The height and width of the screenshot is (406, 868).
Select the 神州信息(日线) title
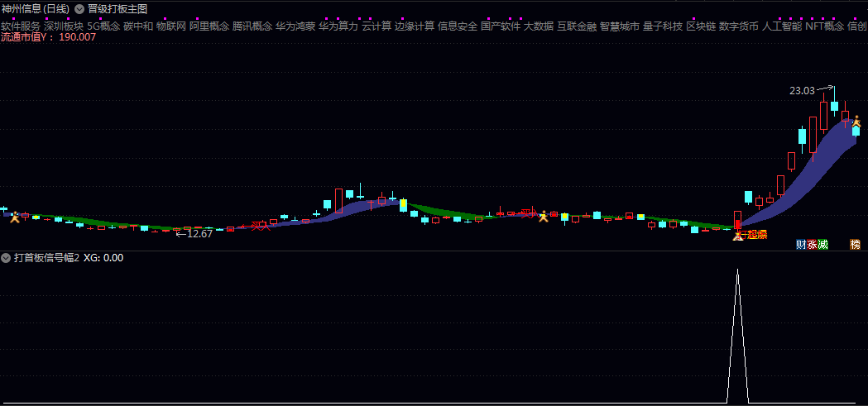(x=36, y=9)
